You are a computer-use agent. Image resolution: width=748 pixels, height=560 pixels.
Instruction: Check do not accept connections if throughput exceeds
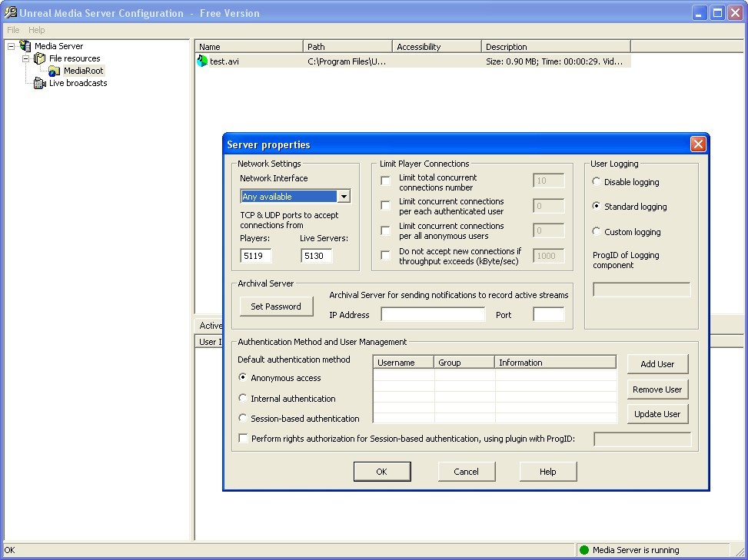click(385, 255)
